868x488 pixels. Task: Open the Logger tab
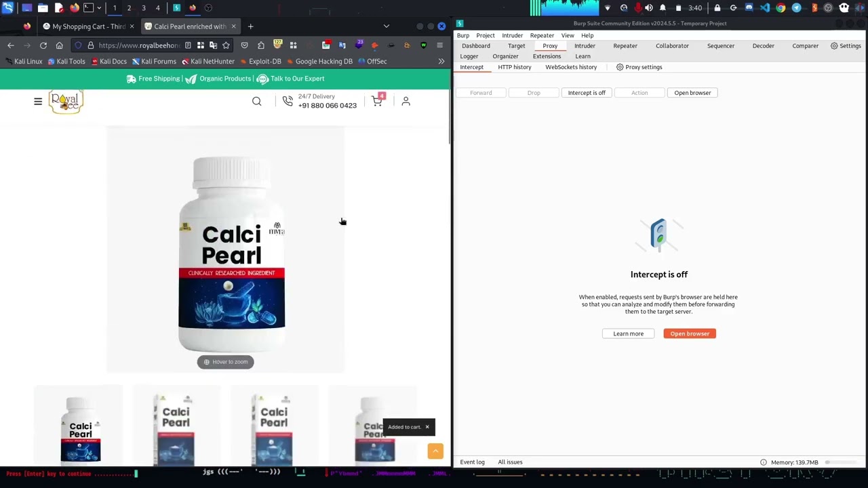pyautogui.click(x=469, y=56)
